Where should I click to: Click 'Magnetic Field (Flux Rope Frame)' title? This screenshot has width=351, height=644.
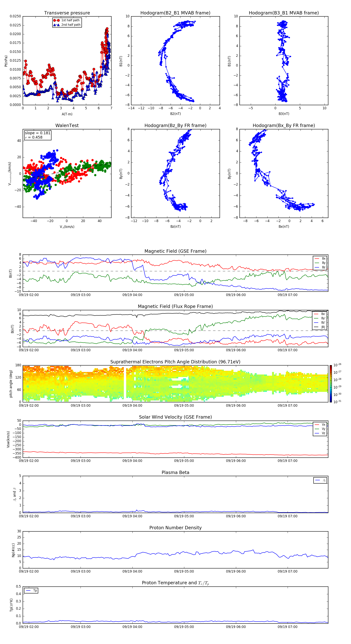(x=175, y=307)
